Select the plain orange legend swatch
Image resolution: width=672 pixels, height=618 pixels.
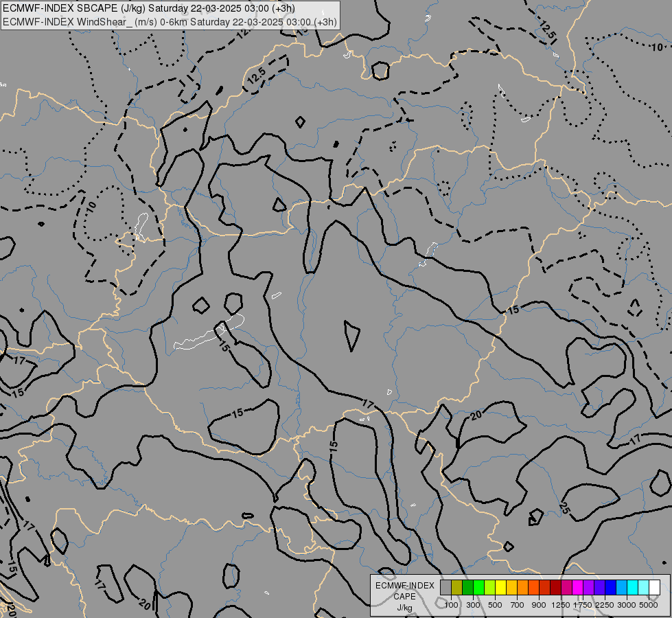(523, 588)
